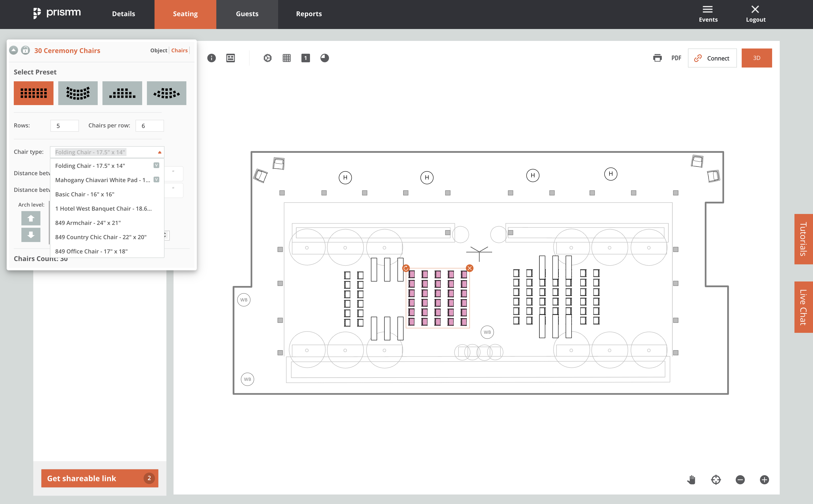Toggle the lock icon for Ceremony Chairs

(x=25, y=50)
